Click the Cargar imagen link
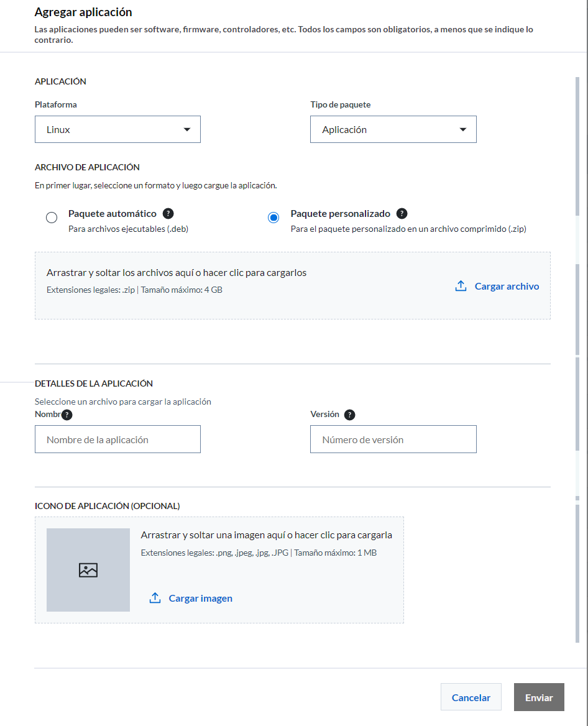 tap(201, 598)
